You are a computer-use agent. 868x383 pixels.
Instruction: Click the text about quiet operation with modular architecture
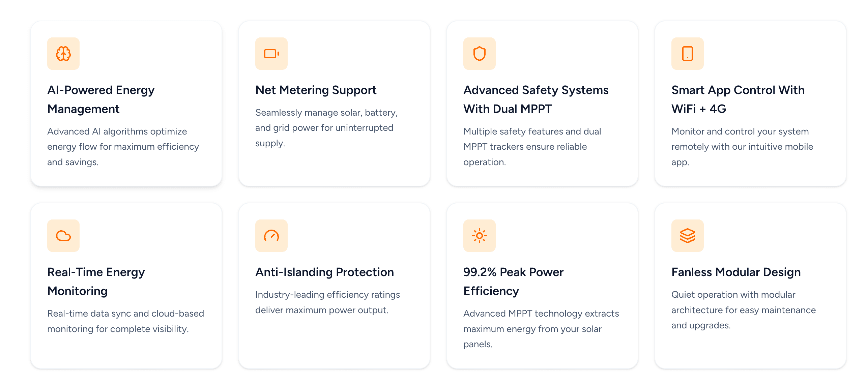pyautogui.click(x=743, y=310)
